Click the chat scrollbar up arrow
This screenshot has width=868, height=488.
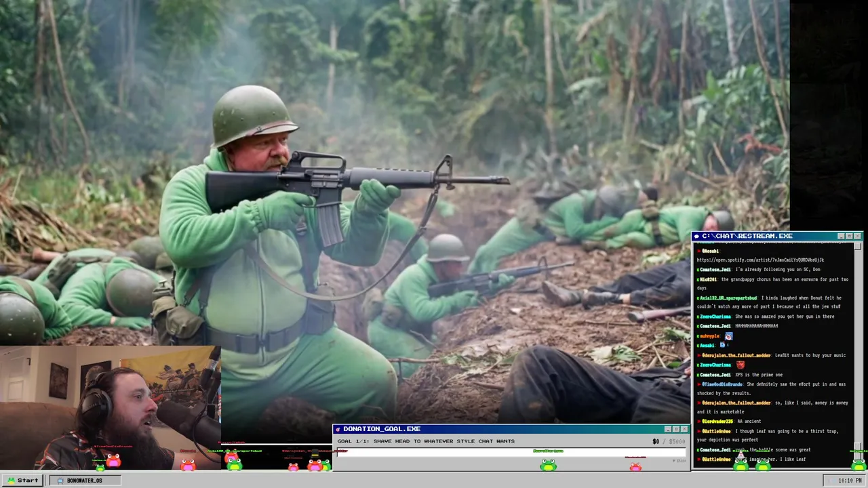[858, 245]
